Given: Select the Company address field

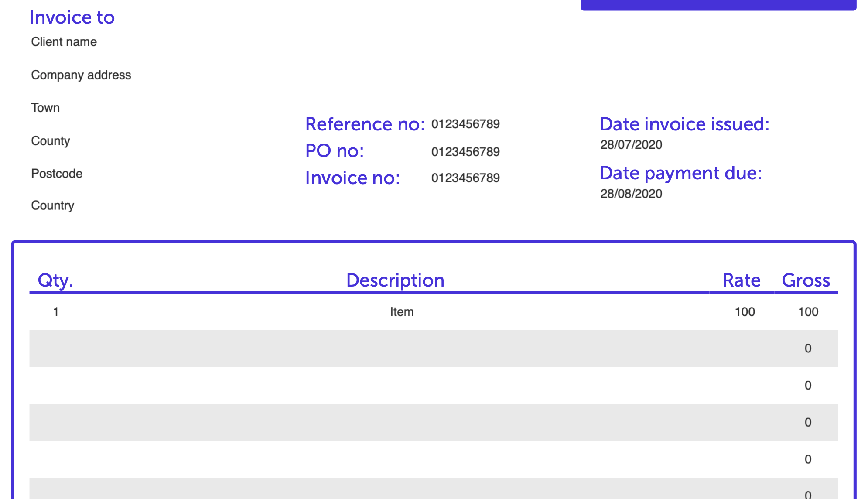Looking at the screenshot, I should [81, 75].
